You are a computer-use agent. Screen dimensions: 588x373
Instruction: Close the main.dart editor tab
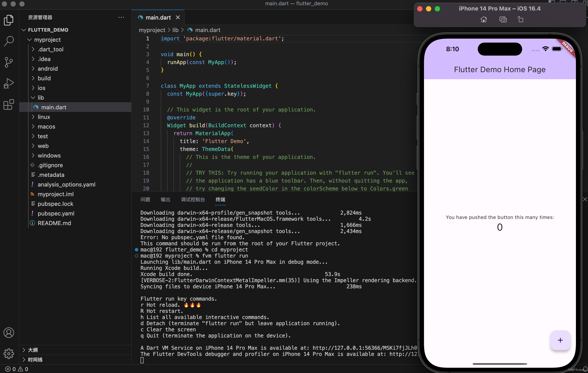(x=178, y=18)
